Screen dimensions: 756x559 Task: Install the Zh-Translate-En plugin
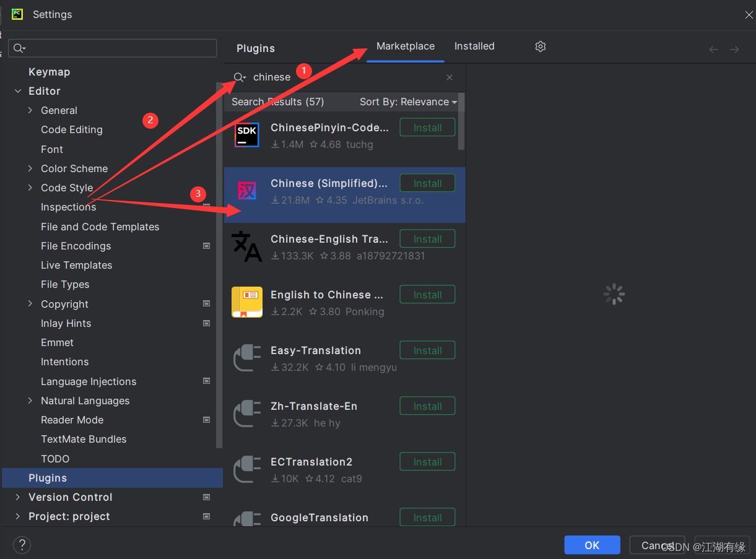[x=427, y=406]
